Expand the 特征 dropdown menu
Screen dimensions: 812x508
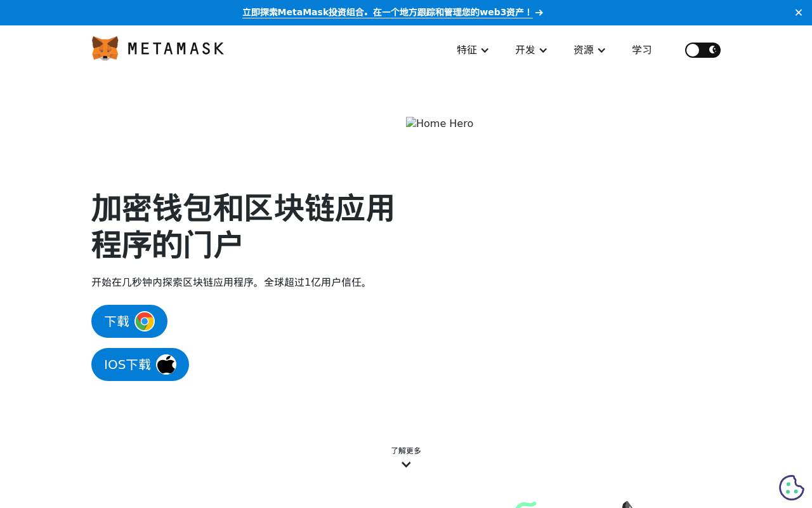473,50
